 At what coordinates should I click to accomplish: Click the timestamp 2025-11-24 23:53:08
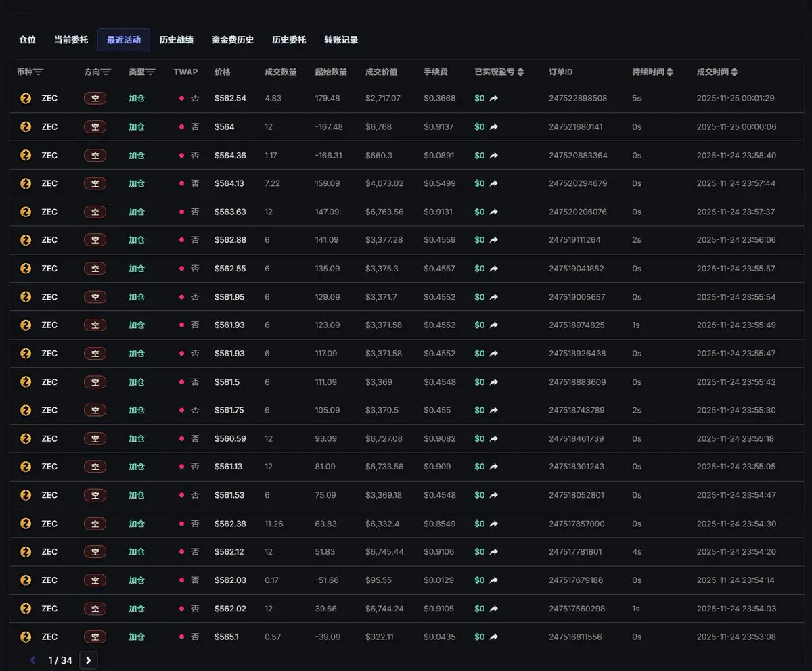(736, 637)
